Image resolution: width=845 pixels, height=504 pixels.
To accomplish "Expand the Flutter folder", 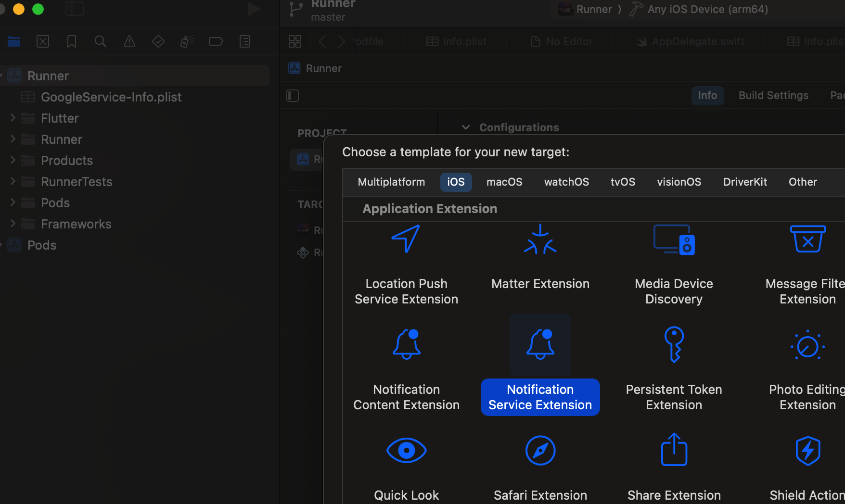I will pos(13,118).
